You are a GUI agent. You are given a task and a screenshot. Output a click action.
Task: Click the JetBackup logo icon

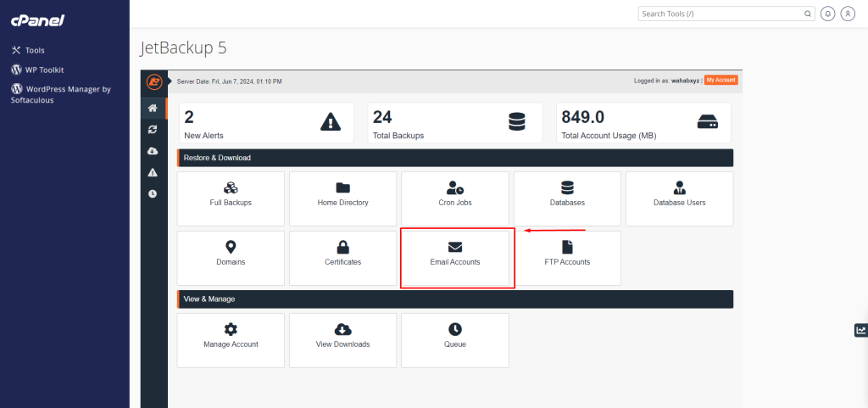pos(153,81)
